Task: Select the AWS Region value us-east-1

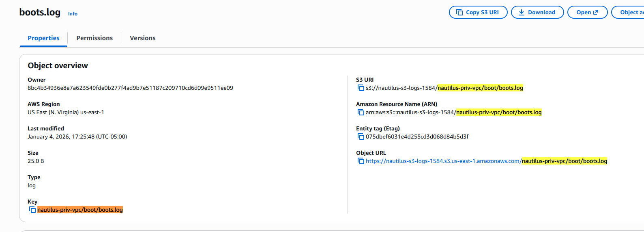Action: click(66, 112)
